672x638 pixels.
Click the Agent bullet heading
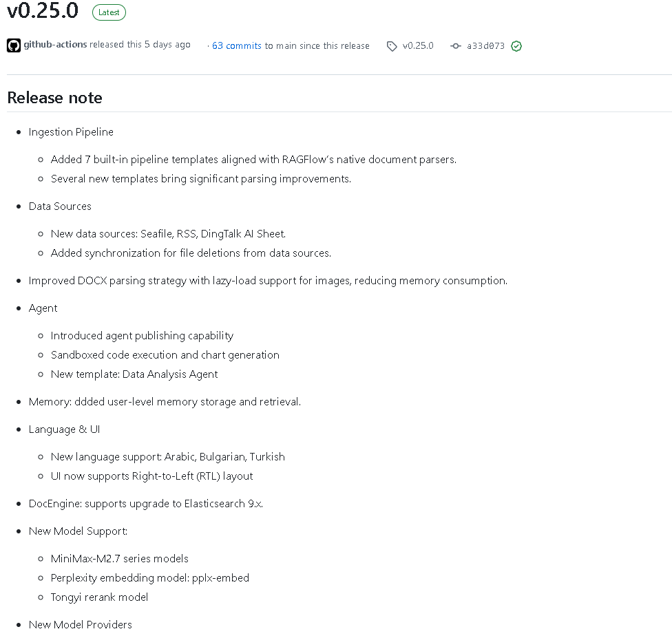43,308
